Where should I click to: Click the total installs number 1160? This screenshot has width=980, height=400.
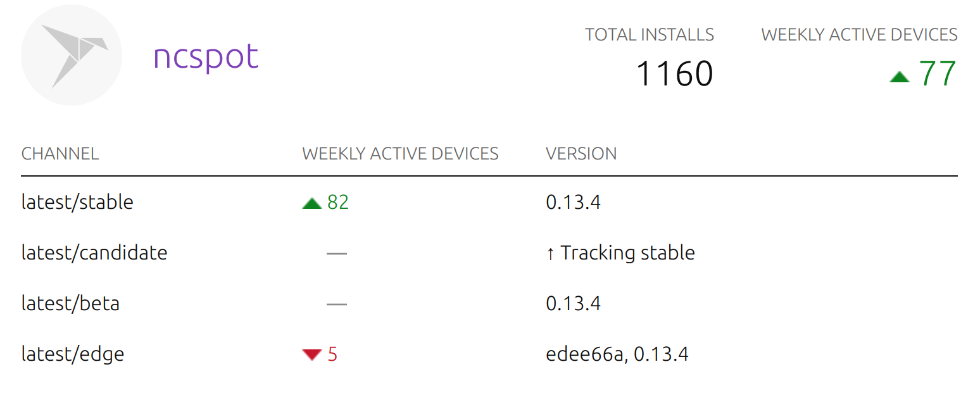coord(674,73)
